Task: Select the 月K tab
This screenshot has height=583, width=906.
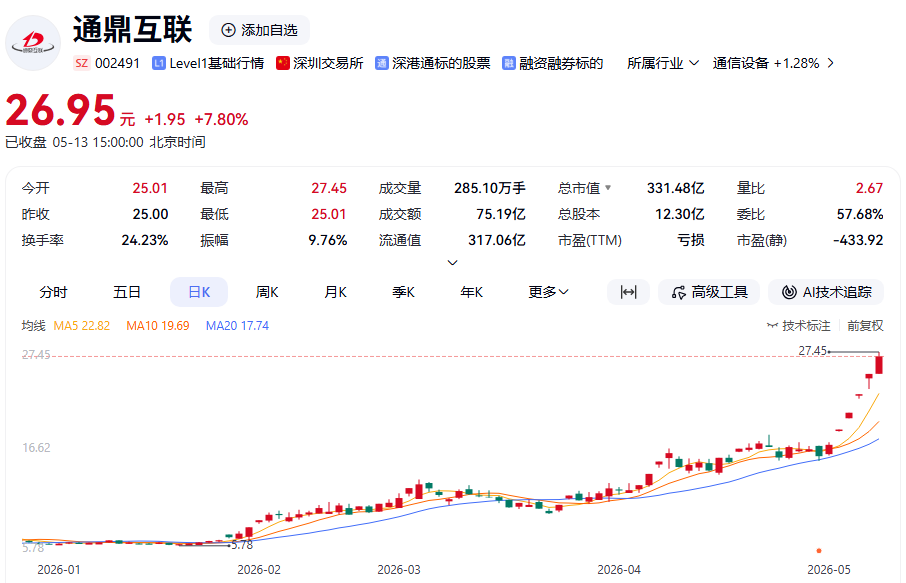Action: tap(335, 292)
